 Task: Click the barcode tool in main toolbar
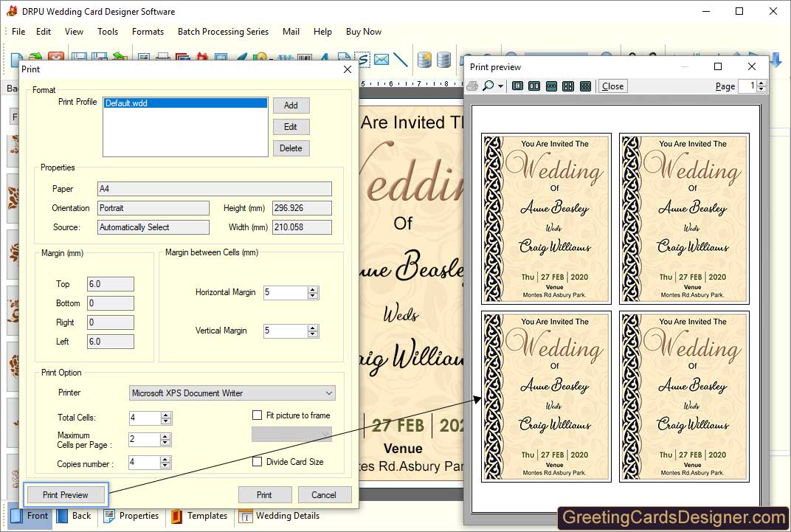click(x=305, y=58)
